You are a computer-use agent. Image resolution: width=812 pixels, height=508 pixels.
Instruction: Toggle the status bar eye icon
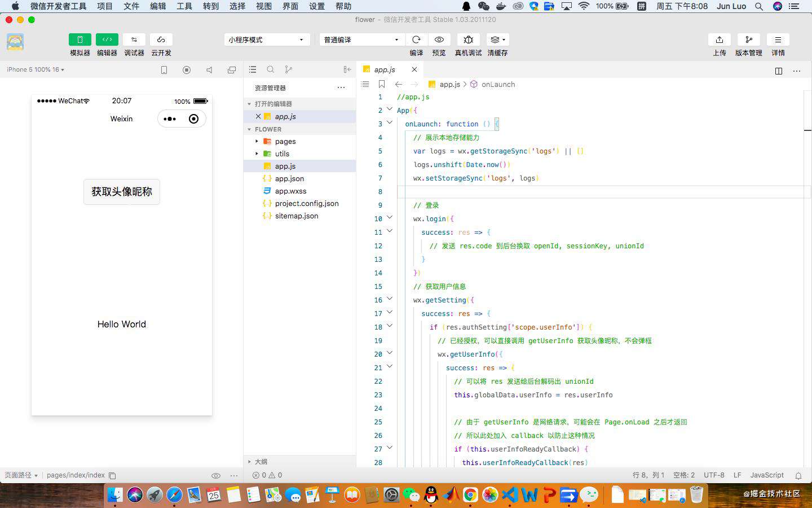click(215, 475)
